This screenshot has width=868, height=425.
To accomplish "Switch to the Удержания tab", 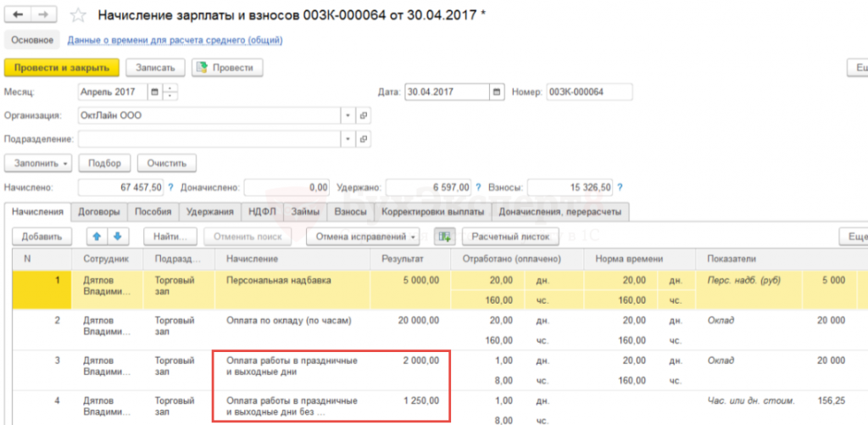I will point(209,212).
